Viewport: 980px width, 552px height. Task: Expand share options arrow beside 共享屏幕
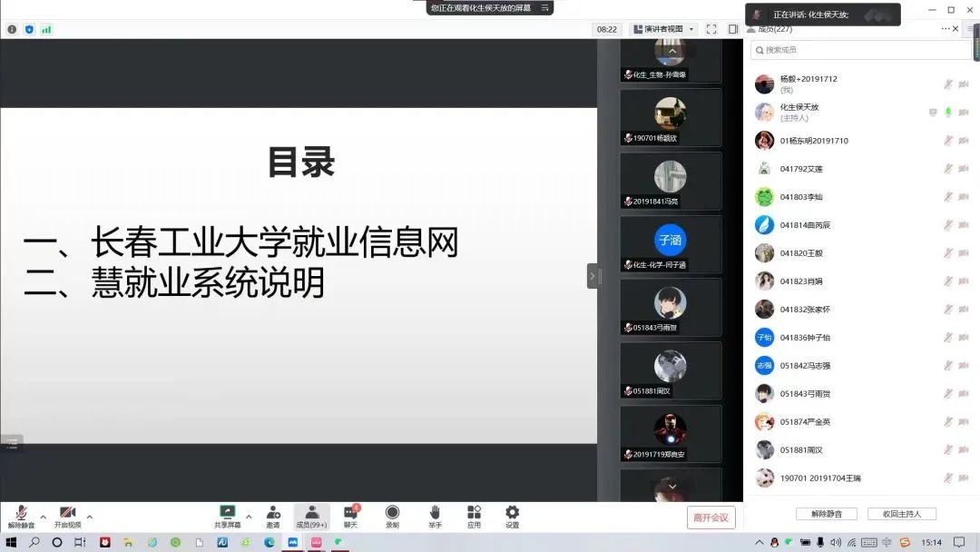[249, 517]
